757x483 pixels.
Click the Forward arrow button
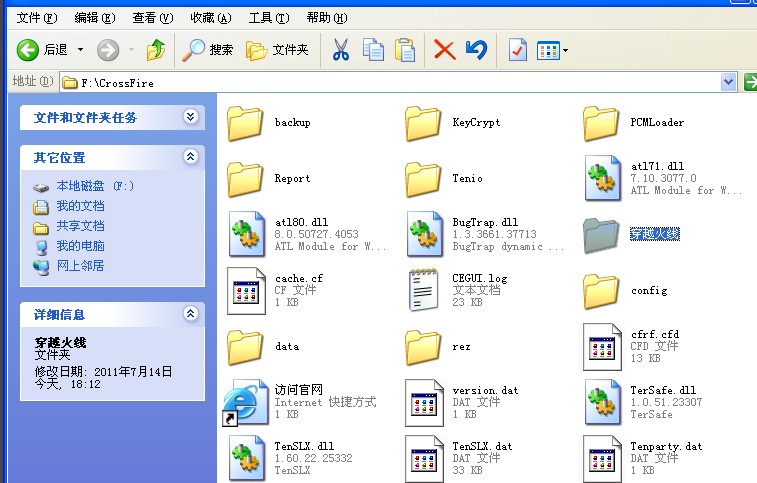pyautogui.click(x=108, y=50)
